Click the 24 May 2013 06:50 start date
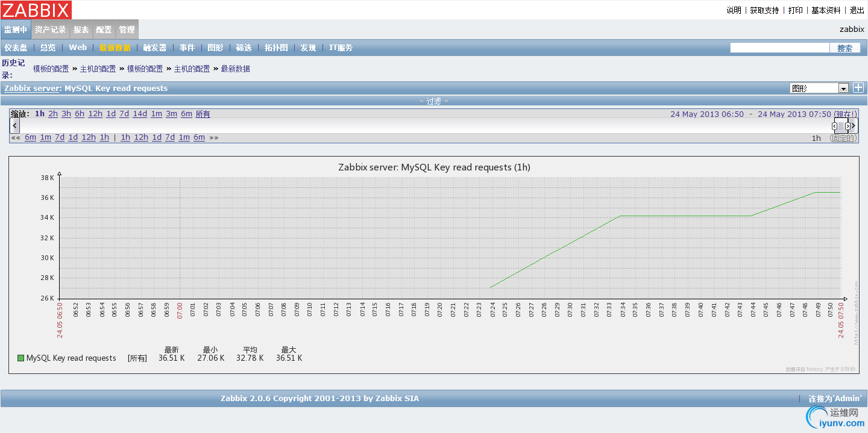Image resolution: width=868 pixels, height=433 pixels. pyautogui.click(x=707, y=114)
